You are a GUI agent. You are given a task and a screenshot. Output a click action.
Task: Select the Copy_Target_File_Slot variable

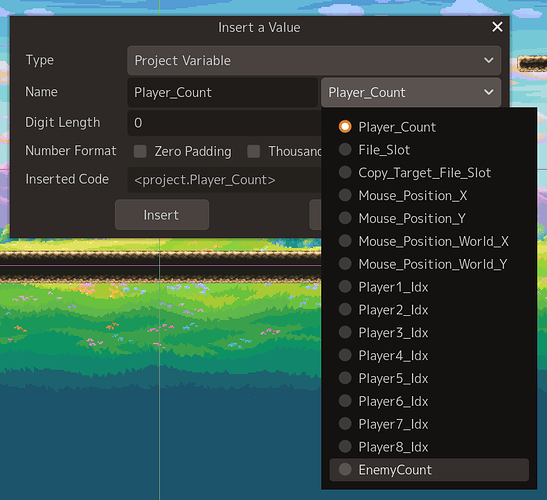(429, 173)
